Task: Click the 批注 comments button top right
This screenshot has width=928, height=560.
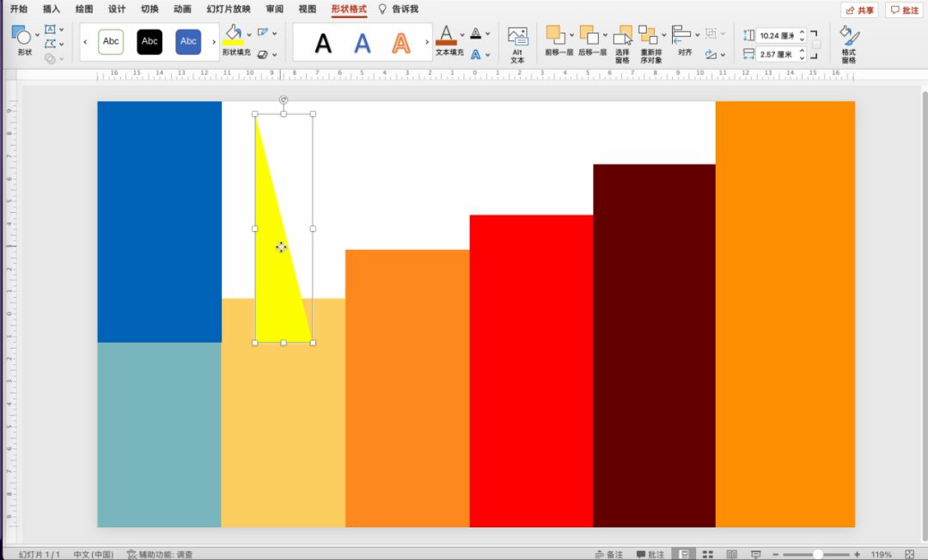Action: coord(904,10)
